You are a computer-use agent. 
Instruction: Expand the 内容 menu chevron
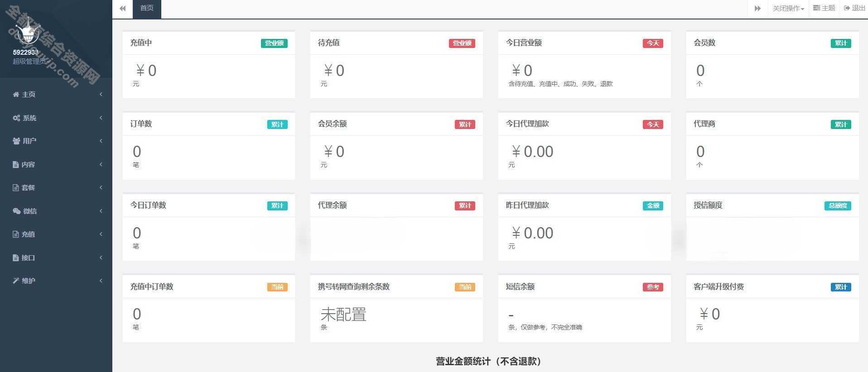[101, 164]
